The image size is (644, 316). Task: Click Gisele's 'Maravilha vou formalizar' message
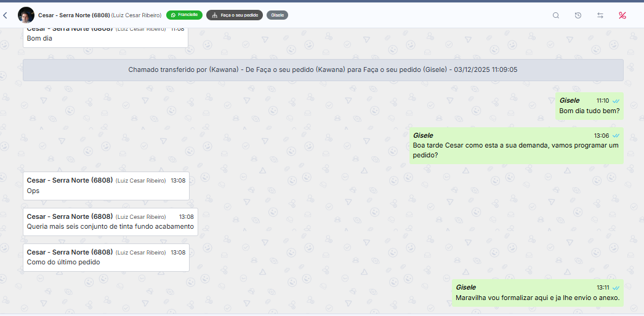pos(537,298)
